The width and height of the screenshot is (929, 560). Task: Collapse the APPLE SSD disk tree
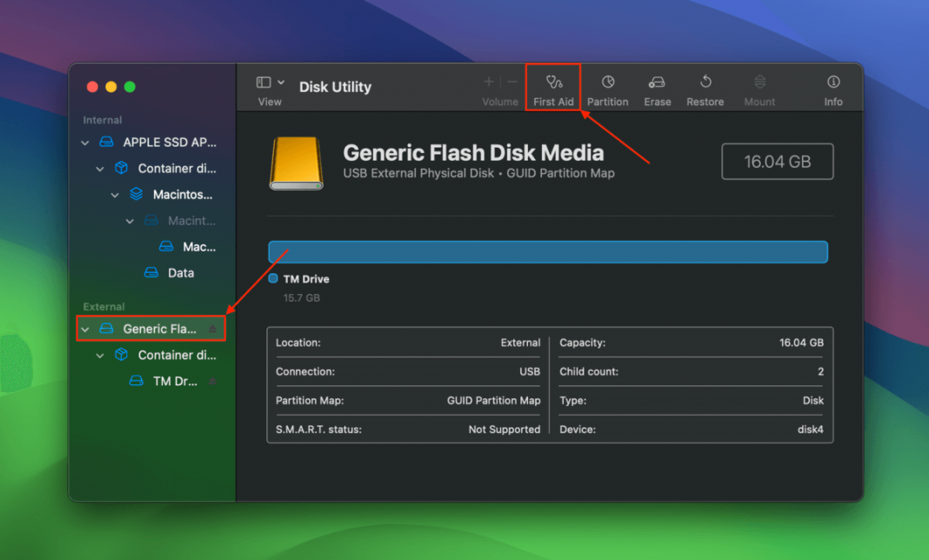(x=85, y=143)
